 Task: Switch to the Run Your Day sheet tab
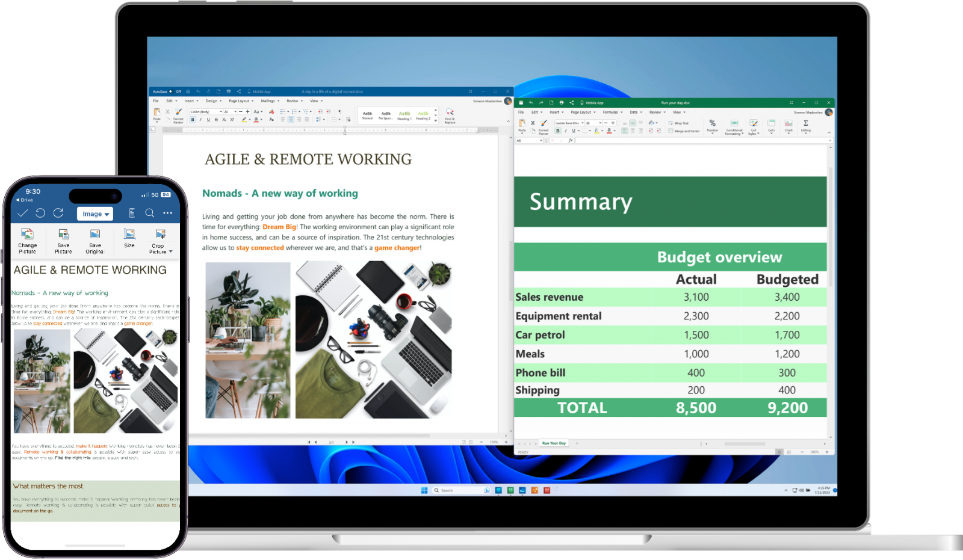[x=553, y=443]
